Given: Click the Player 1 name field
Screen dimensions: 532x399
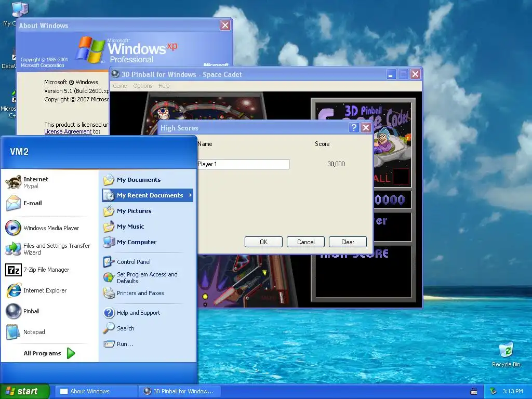Looking at the screenshot, I should point(243,164).
